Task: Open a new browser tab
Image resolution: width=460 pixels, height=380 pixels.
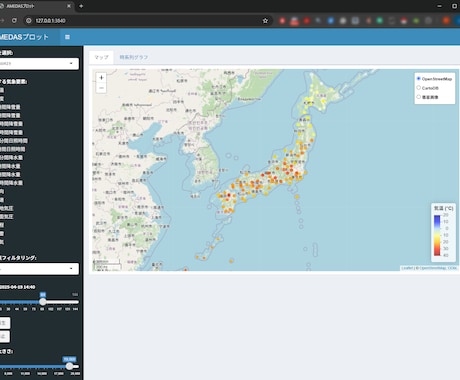Action: click(x=81, y=6)
